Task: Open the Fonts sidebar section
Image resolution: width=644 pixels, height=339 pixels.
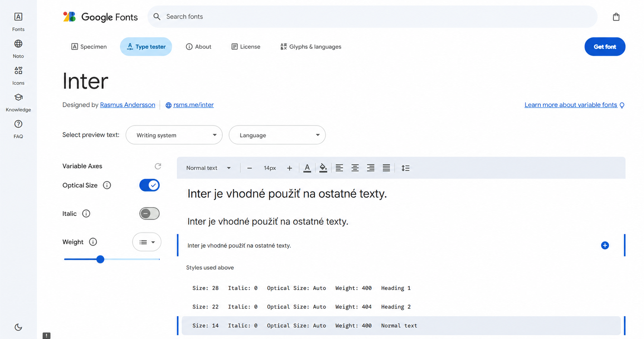Action: point(18,22)
